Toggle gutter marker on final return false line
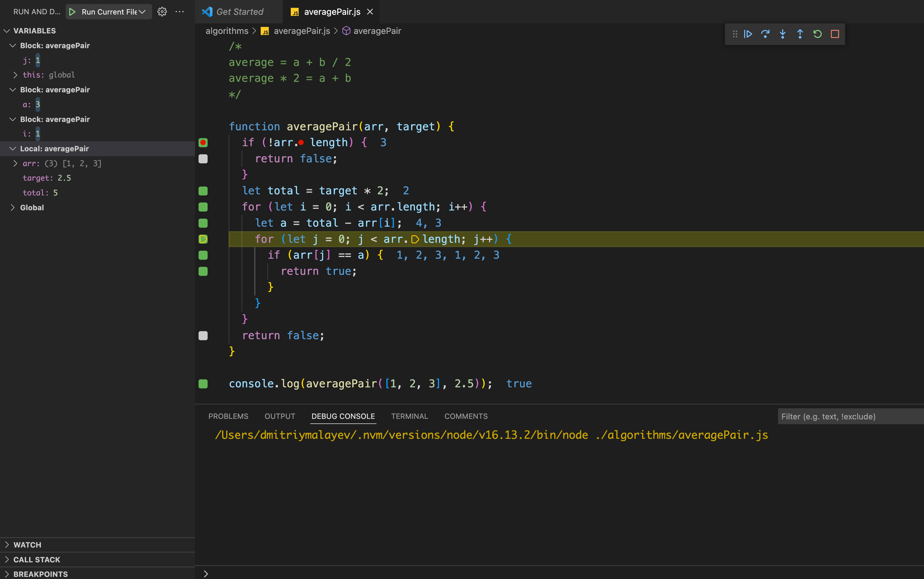924x579 pixels. [203, 336]
